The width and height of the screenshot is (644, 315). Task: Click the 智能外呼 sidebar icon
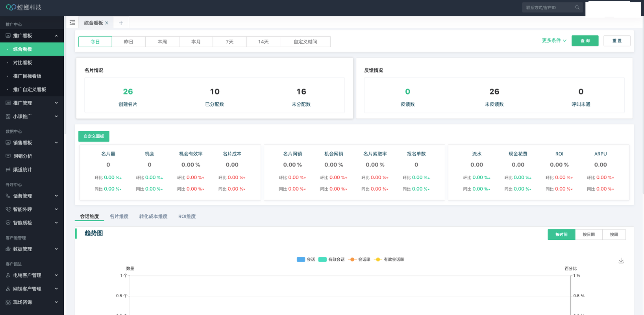coord(8,209)
